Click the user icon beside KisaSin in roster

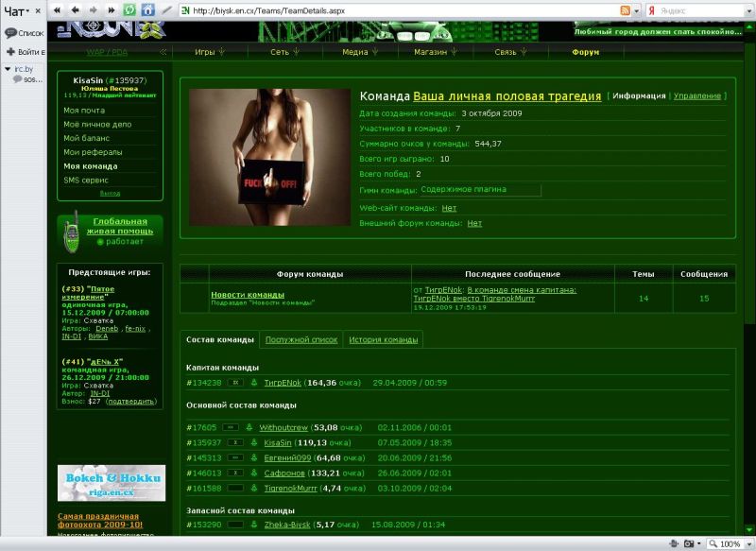pos(254,442)
